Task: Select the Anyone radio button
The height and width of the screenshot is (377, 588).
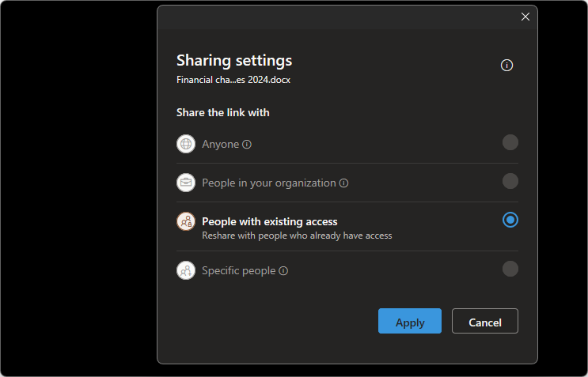Action: (x=510, y=142)
